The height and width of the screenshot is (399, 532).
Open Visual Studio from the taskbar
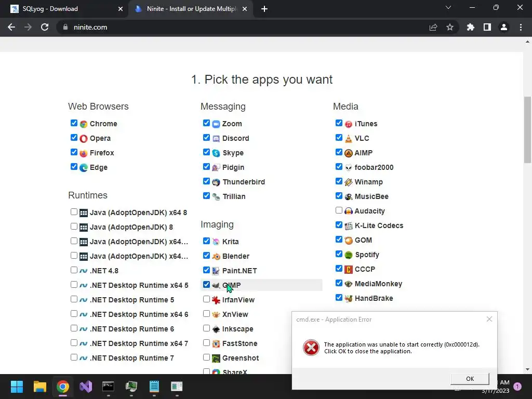click(x=86, y=387)
